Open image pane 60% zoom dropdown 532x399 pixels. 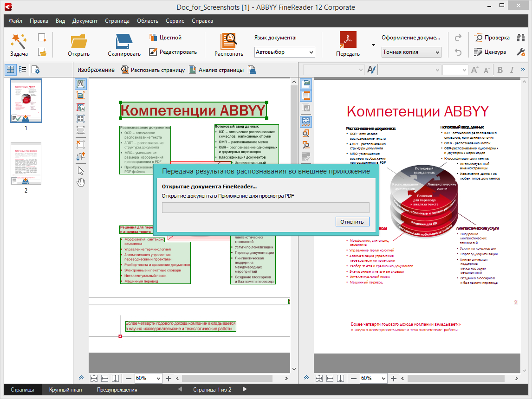pos(148,378)
